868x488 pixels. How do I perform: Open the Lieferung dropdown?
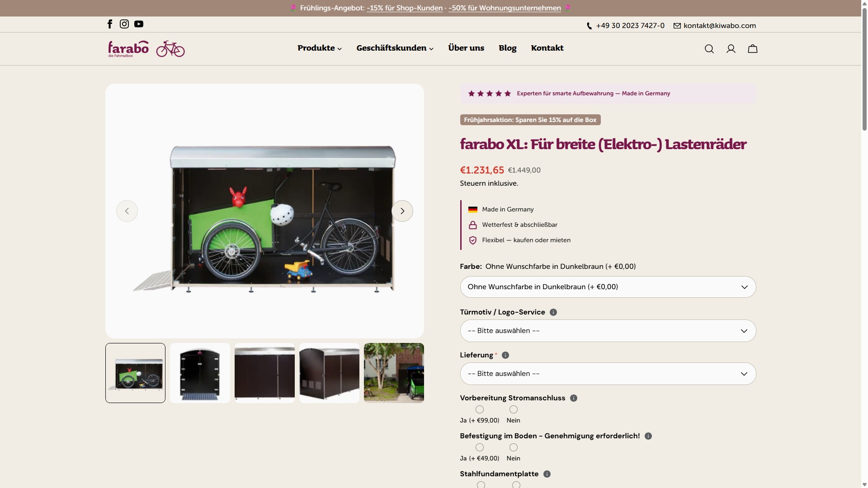coord(608,374)
